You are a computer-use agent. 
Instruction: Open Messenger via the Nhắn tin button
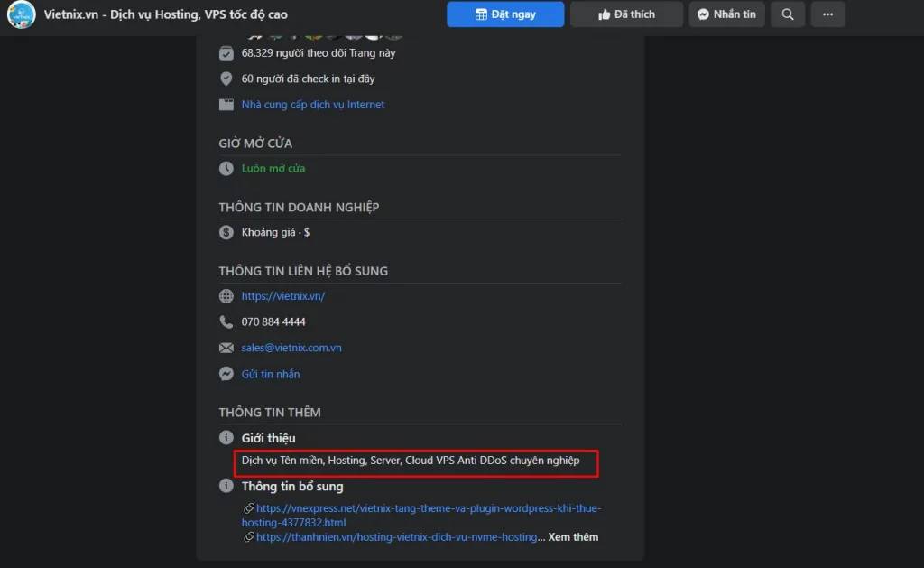(726, 14)
